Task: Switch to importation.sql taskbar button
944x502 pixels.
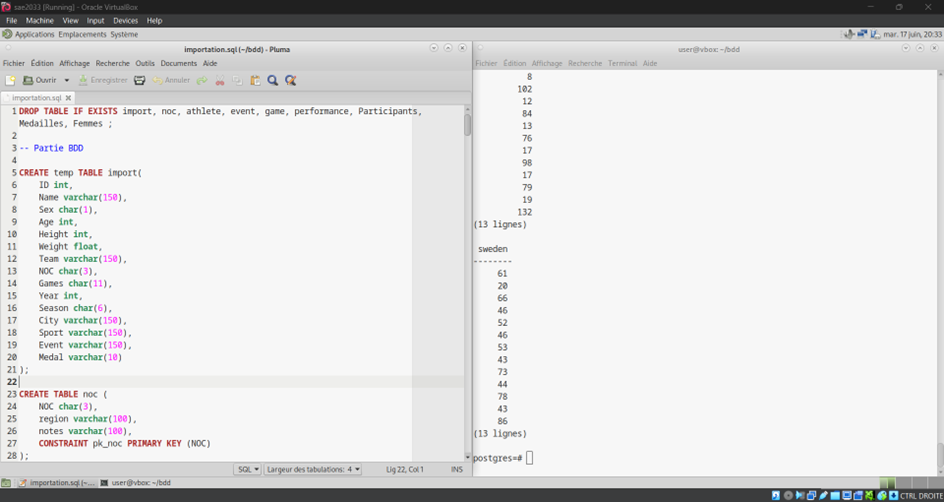Action: point(55,483)
